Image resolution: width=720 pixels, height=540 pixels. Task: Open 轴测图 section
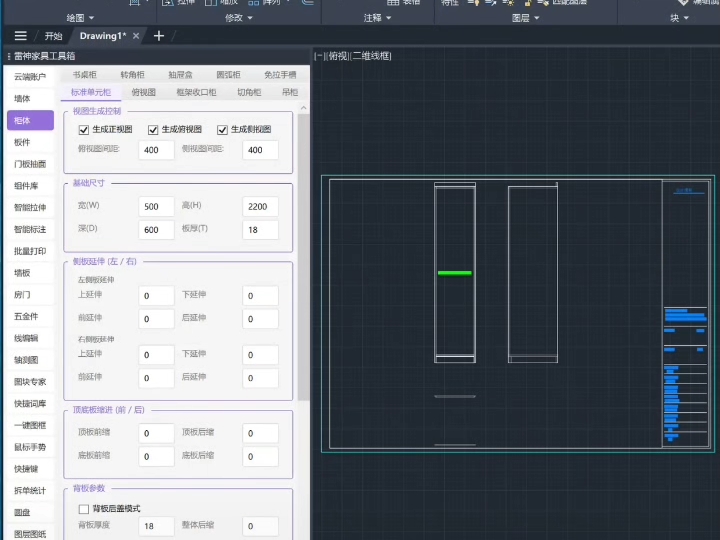tap(30, 360)
